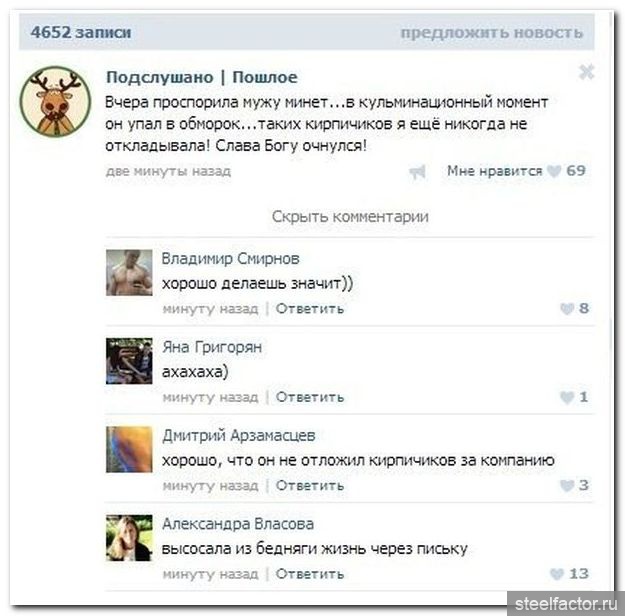
Task: Reply to Яна Григорян's comment
Action: 310,397
